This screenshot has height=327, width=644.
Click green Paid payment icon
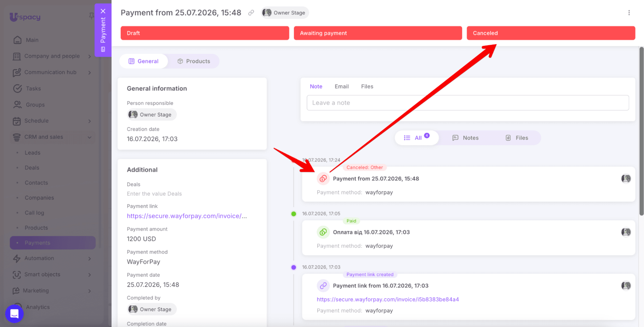[323, 232]
